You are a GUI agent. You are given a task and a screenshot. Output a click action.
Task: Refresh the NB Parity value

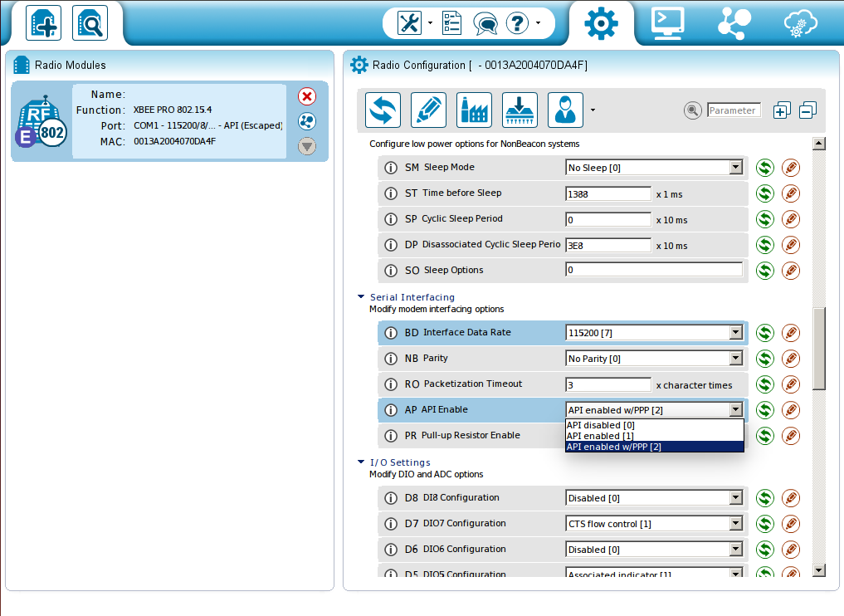tap(765, 359)
